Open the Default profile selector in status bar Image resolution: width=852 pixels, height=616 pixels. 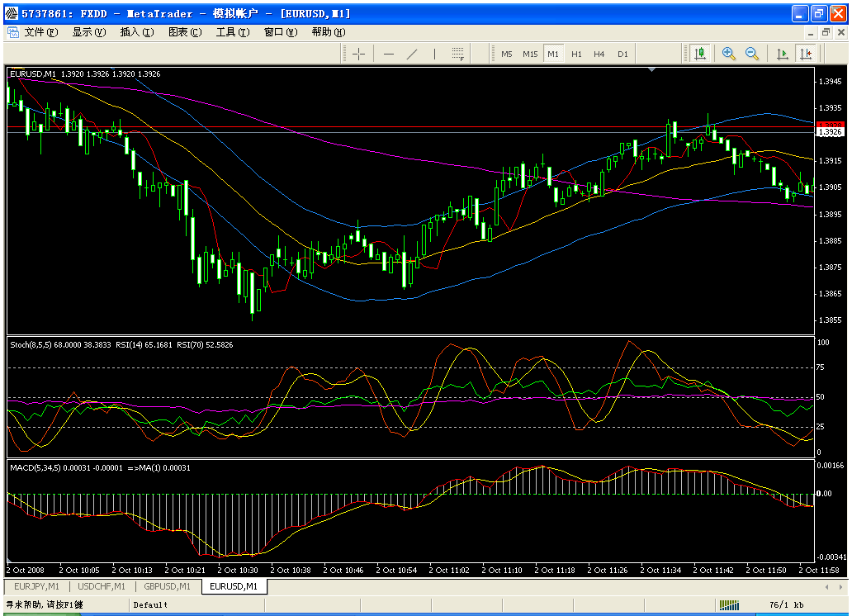tap(151, 605)
